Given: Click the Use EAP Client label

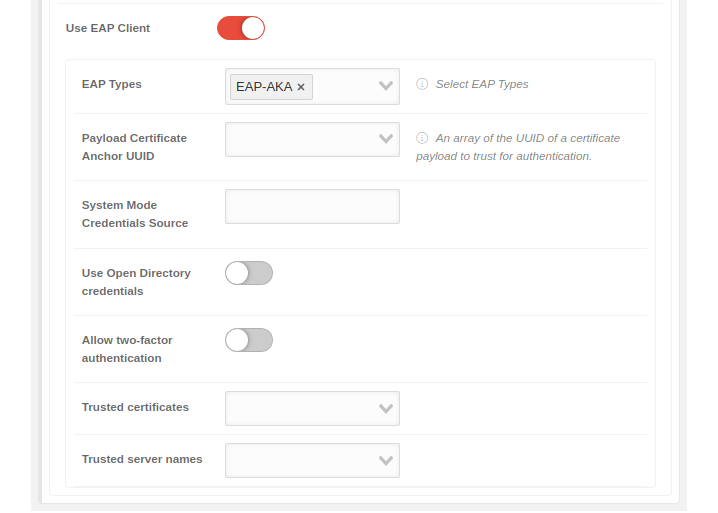Looking at the screenshot, I should pyautogui.click(x=108, y=28).
